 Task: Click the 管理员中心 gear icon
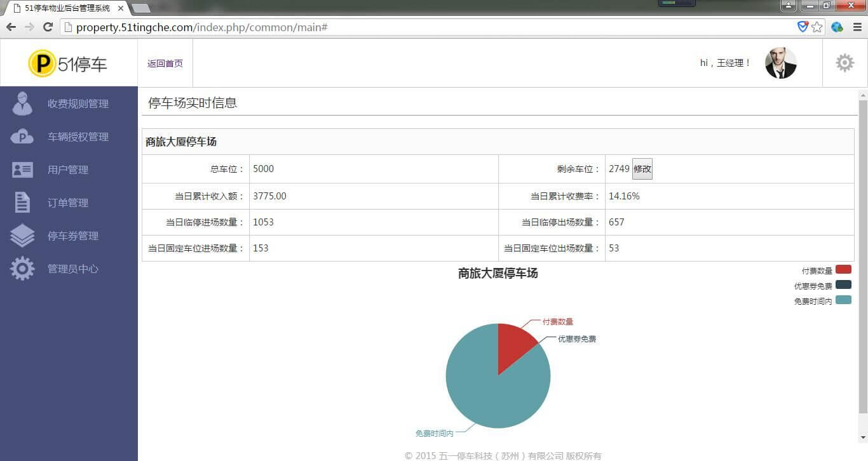(22, 269)
